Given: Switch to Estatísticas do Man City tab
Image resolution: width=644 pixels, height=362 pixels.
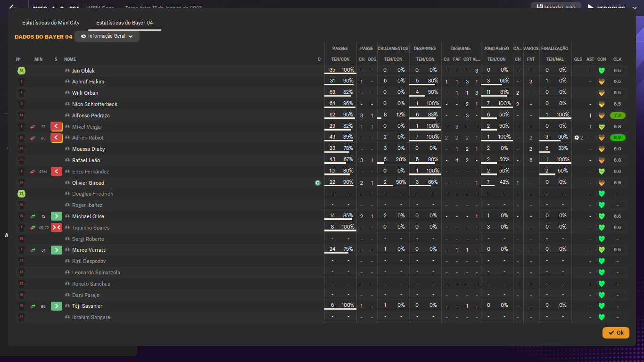Looking at the screenshot, I should pos(51,23).
